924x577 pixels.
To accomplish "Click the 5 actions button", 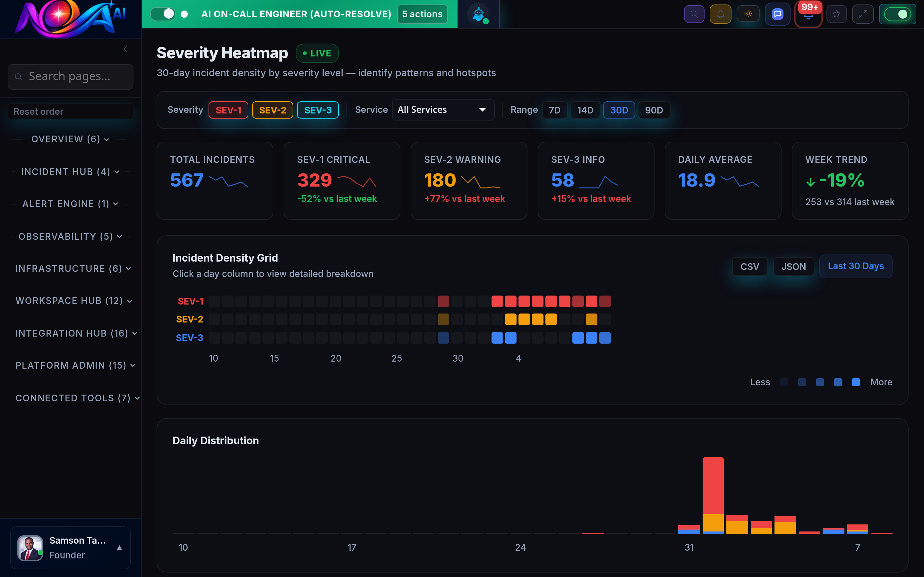I will click(x=422, y=14).
